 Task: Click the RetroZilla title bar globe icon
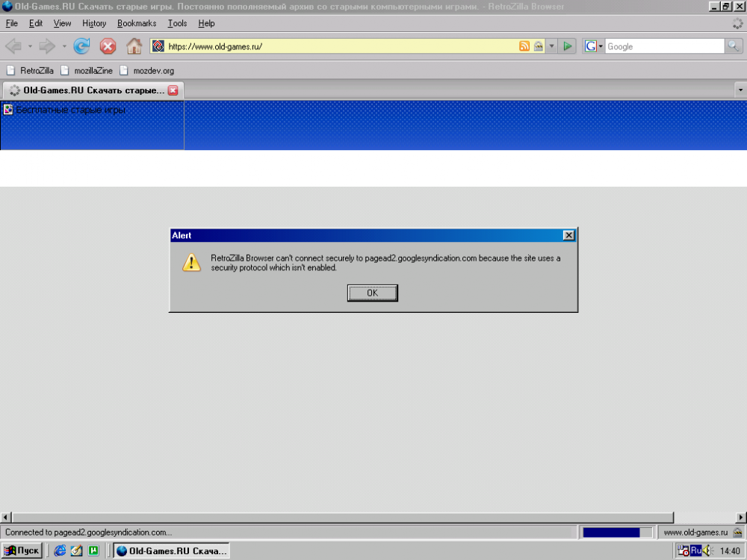(7, 6)
